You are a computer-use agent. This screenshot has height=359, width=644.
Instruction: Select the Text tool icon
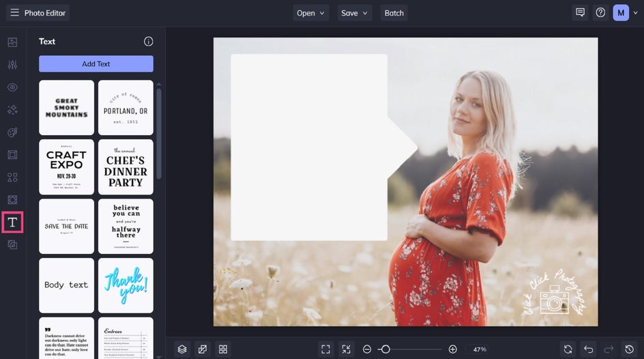(x=12, y=222)
